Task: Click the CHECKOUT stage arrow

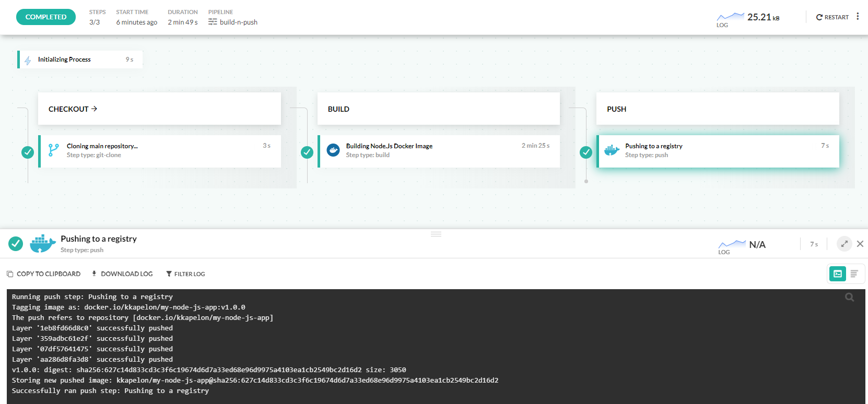Action: tap(95, 109)
